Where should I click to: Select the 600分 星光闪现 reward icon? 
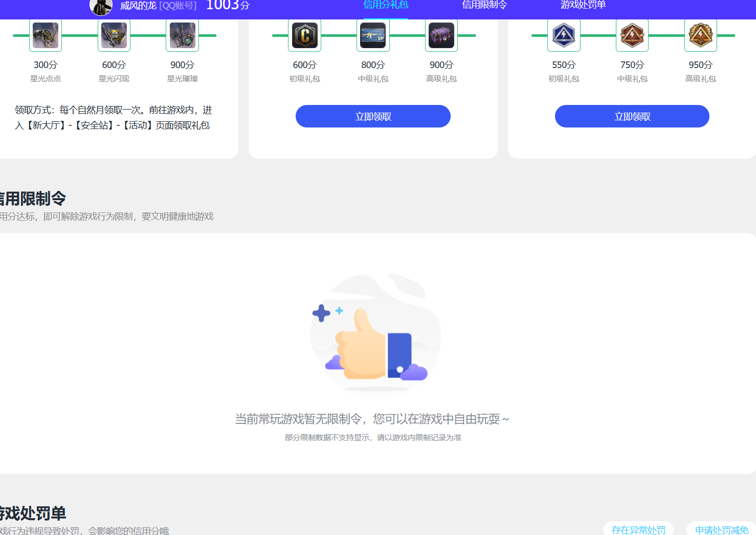pyautogui.click(x=114, y=35)
